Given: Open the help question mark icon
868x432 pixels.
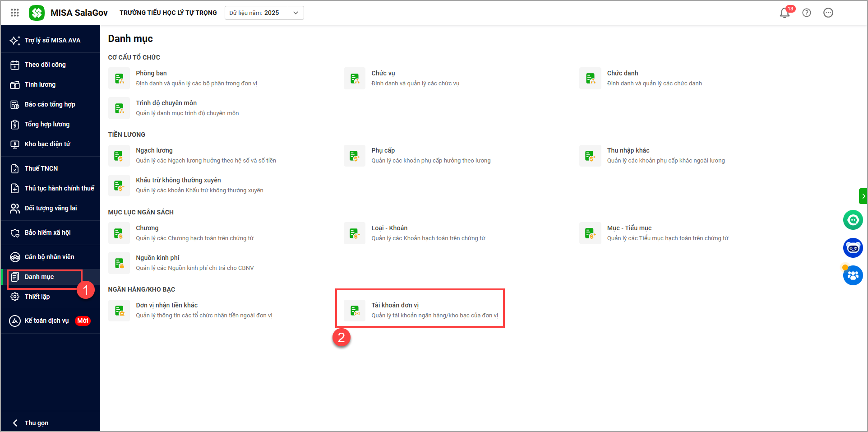Looking at the screenshot, I should pos(807,13).
